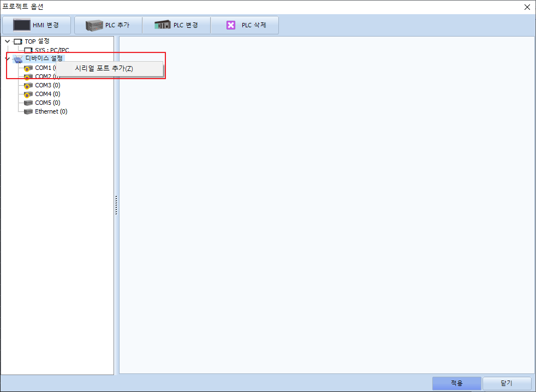Click the PLC 변경 device icon
Image resolution: width=536 pixels, height=392 pixels.
(162, 25)
